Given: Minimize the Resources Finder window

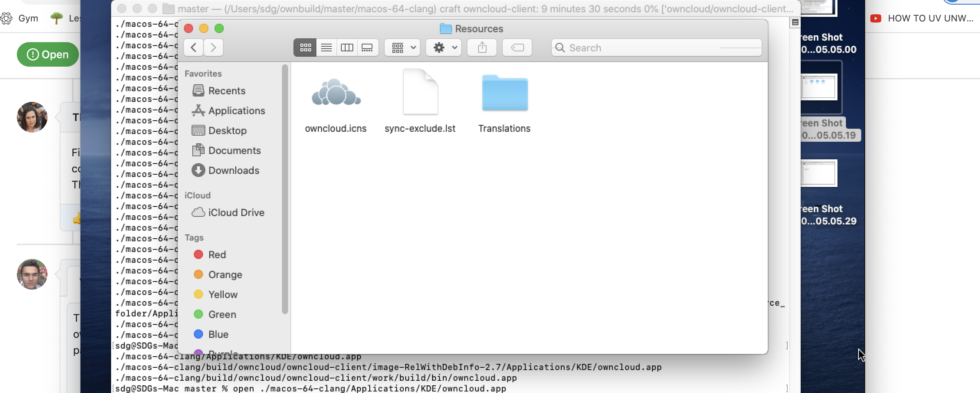Looking at the screenshot, I should (x=204, y=28).
